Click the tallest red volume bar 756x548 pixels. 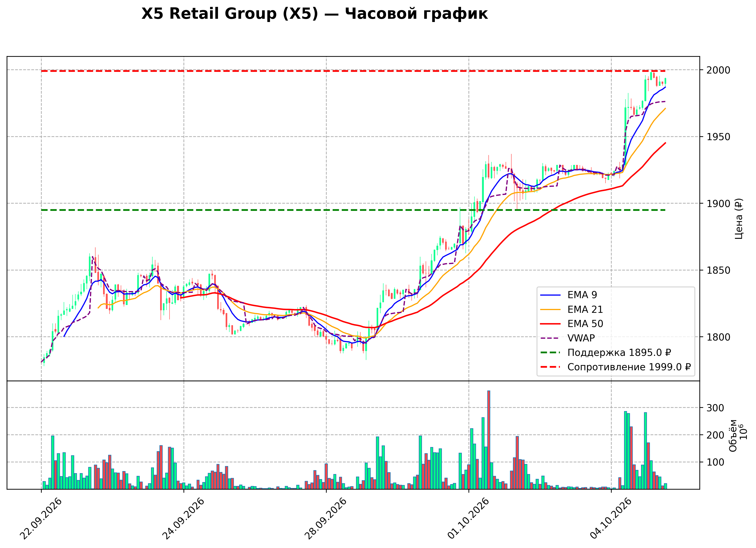click(489, 440)
